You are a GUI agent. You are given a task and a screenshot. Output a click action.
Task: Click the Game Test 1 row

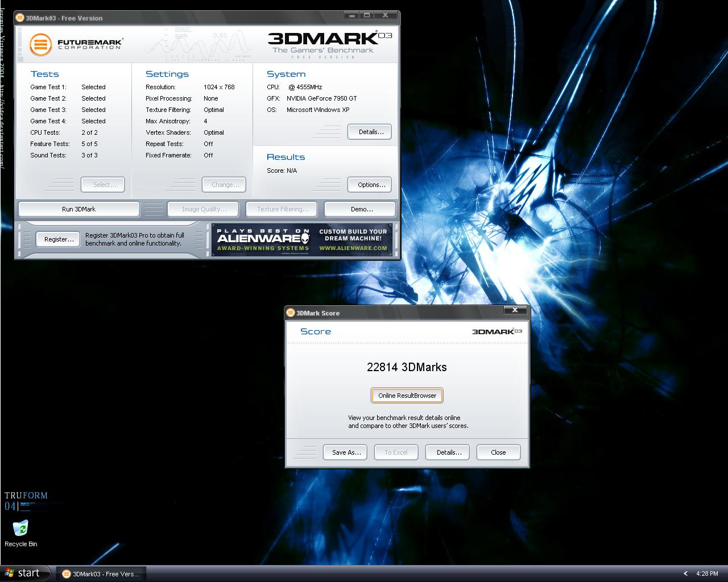68,87
